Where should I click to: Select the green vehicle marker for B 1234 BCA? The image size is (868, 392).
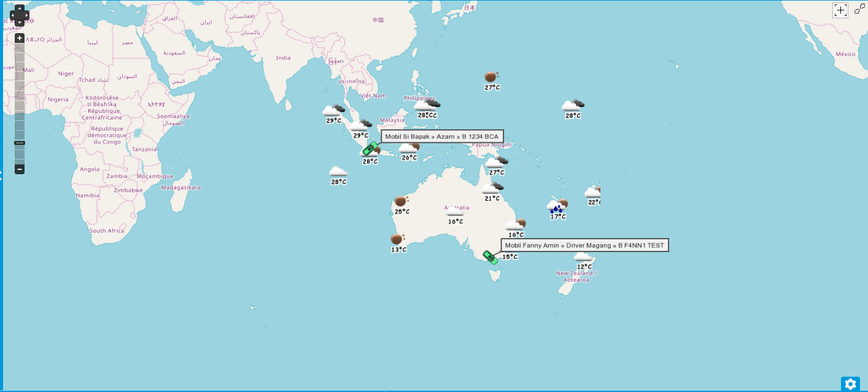click(370, 148)
